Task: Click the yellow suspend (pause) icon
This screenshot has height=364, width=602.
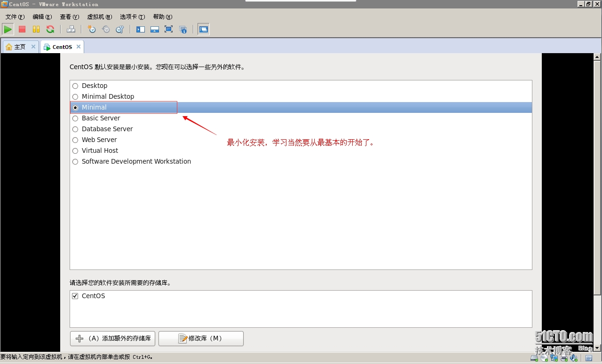Action: pyautogui.click(x=36, y=29)
